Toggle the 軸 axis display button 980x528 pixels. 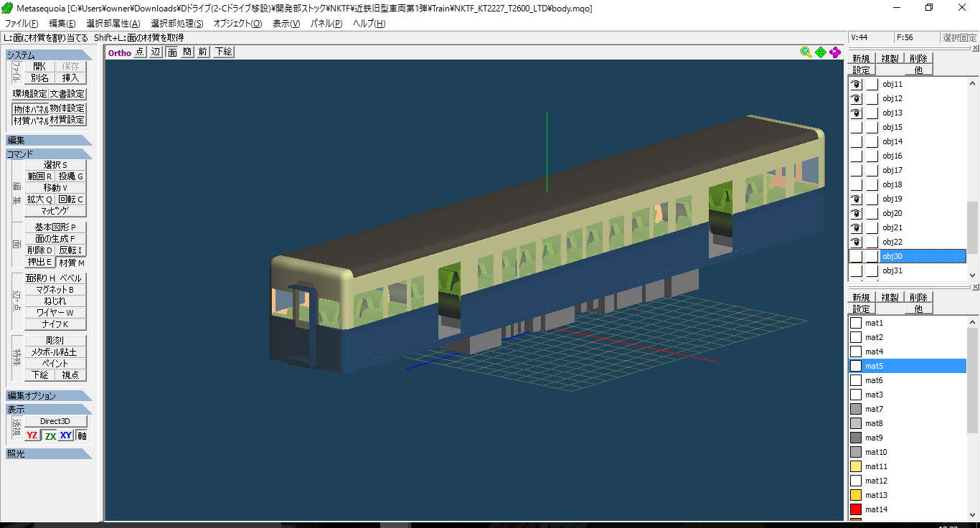(x=82, y=435)
